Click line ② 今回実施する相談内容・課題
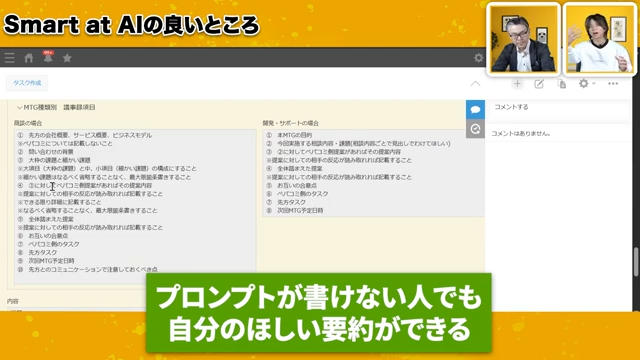The image size is (640, 360). (358, 143)
